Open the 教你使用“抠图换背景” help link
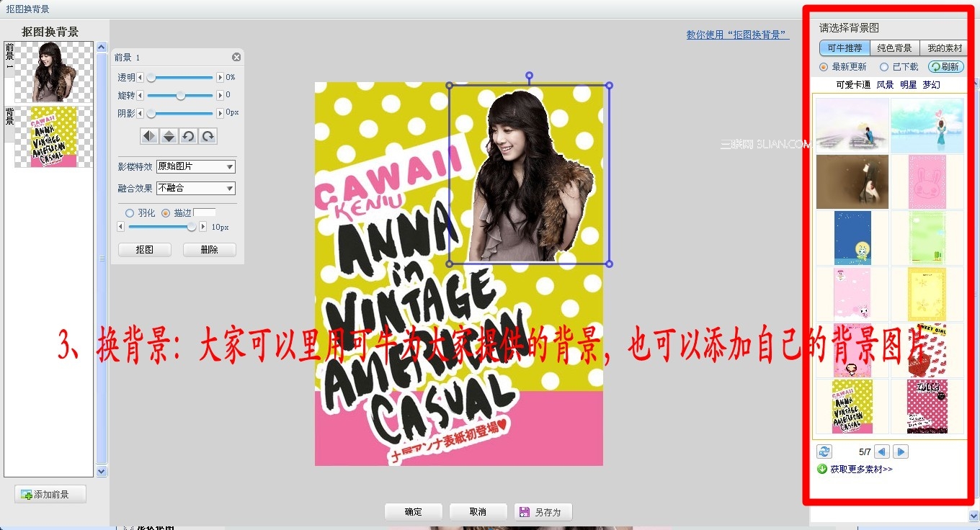This screenshot has width=980, height=530. click(738, 35)
